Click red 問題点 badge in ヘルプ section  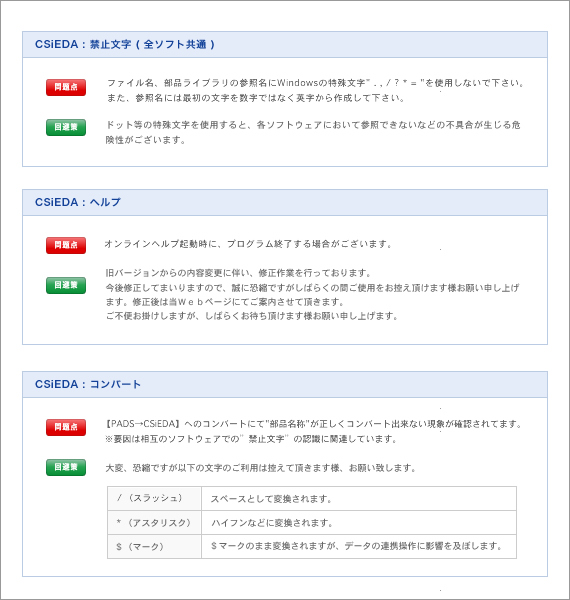pos(66,245)
